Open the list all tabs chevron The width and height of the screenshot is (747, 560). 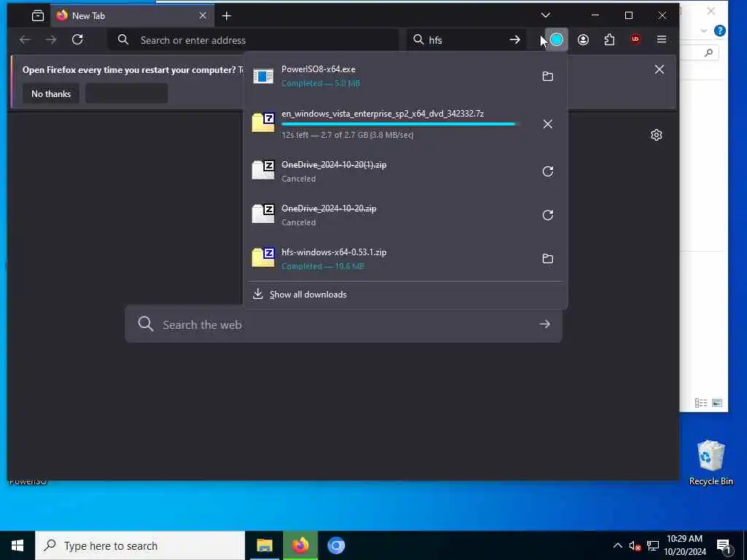[x=546, y=15]
